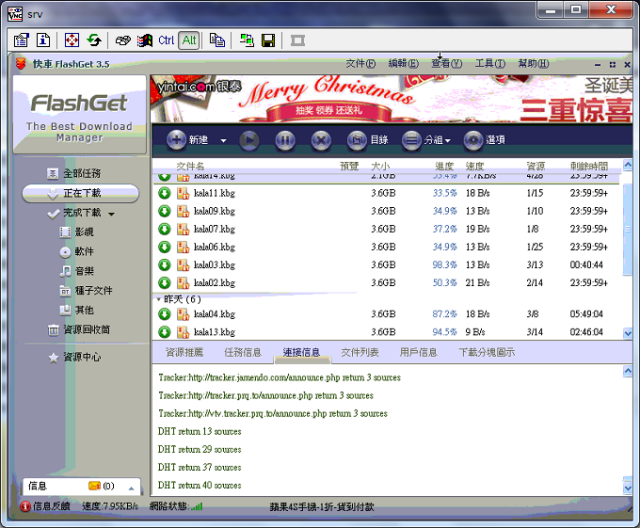Switch to the 下載分塊圖示 tab

click(x=487, y=352)
